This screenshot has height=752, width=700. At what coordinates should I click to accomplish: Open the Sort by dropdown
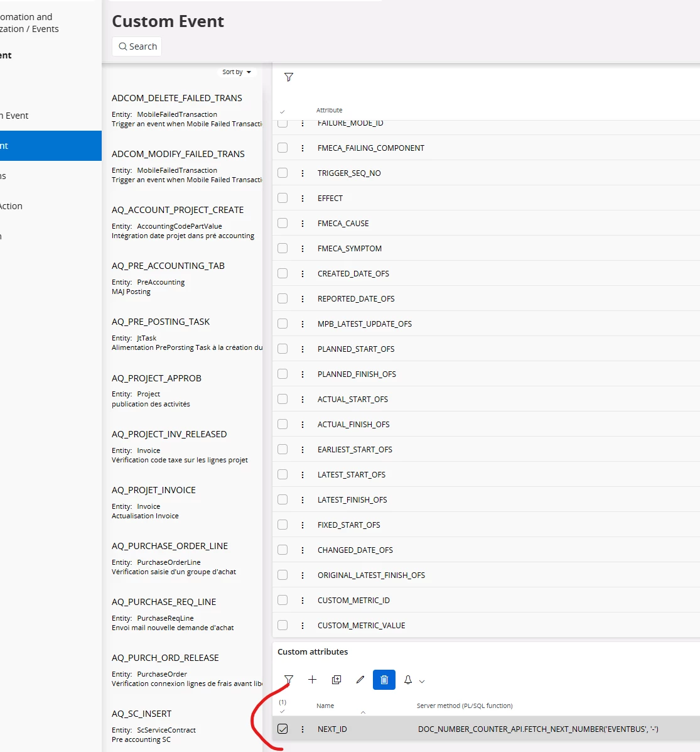point(237,72)
